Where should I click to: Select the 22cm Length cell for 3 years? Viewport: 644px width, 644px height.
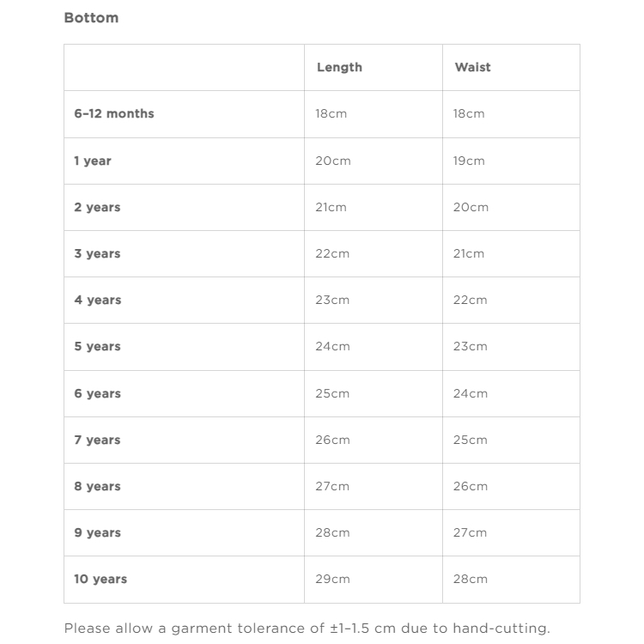point(332,253)
